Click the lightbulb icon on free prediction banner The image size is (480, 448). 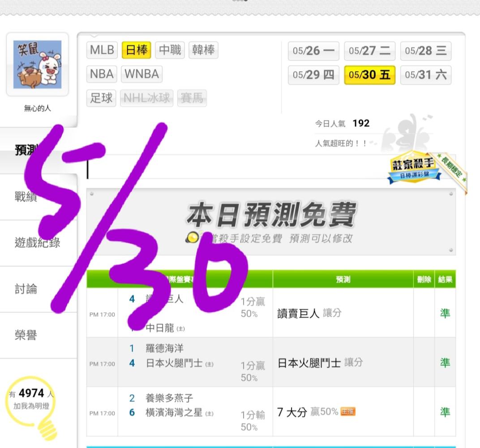pyautogui.click(x=193, y=237)
